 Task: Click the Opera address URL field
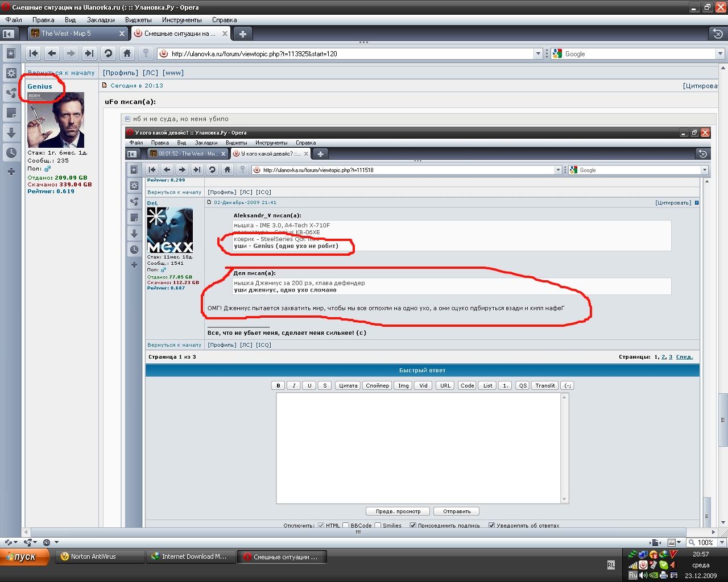351,54
